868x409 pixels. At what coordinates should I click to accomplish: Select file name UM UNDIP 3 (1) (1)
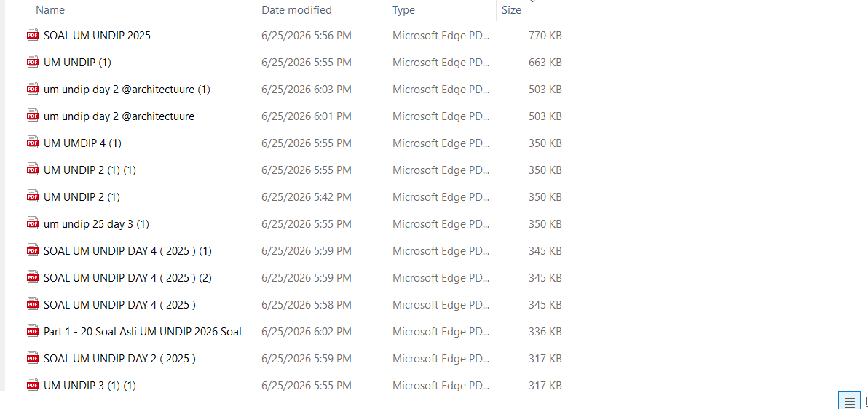90,386
